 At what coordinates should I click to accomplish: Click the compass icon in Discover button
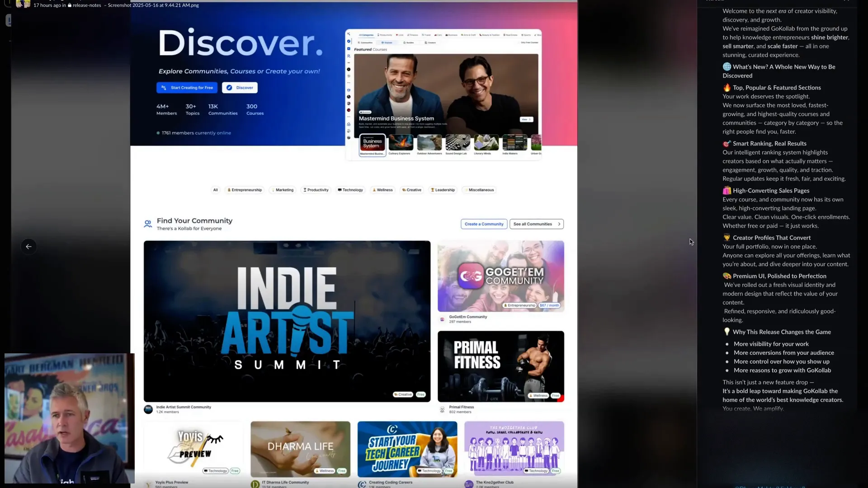[x=229, y=88]
